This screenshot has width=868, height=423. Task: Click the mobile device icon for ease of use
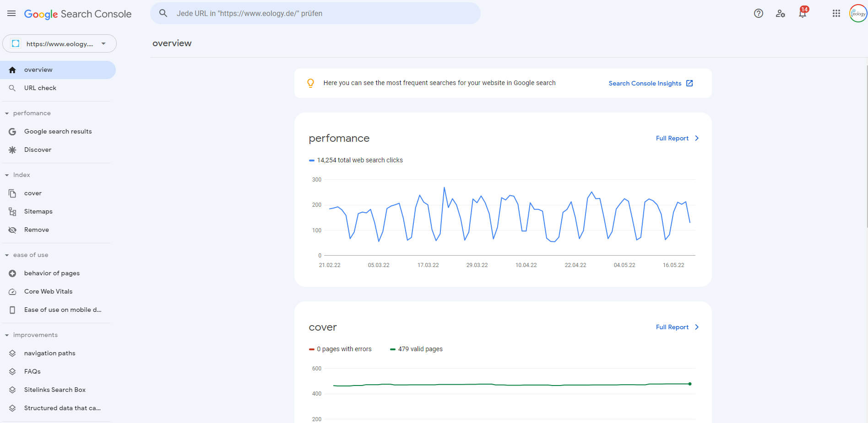click(x=12, y=310)
